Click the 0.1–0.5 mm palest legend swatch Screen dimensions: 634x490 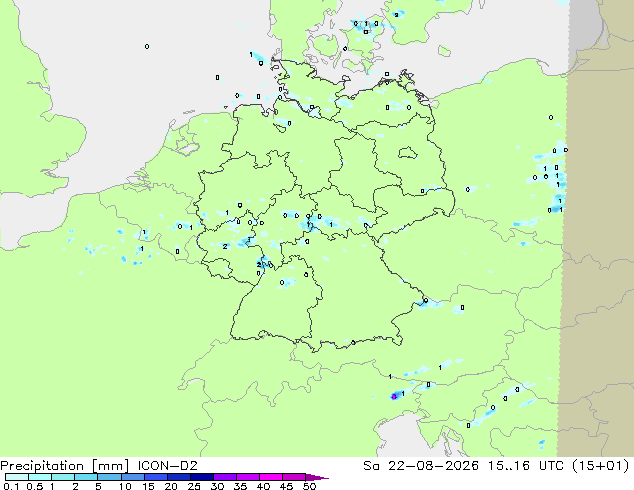(x=17, y=477)
